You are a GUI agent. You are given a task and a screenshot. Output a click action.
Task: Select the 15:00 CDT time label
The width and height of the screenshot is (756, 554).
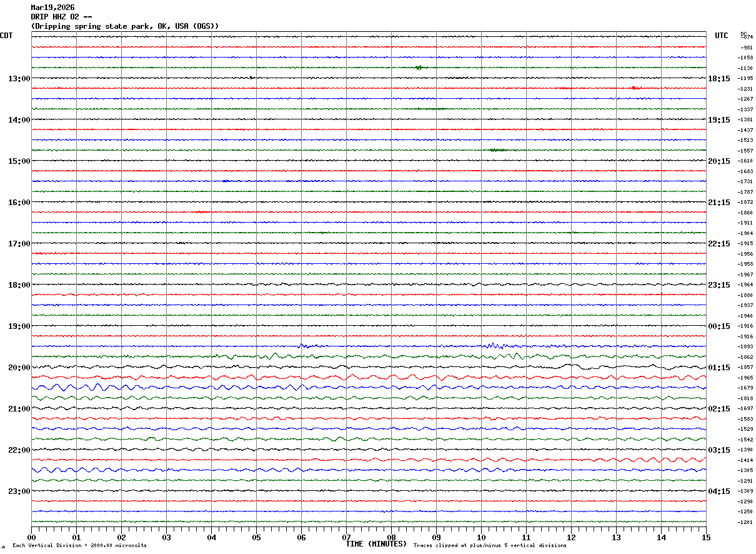click(x=19, y=161)
